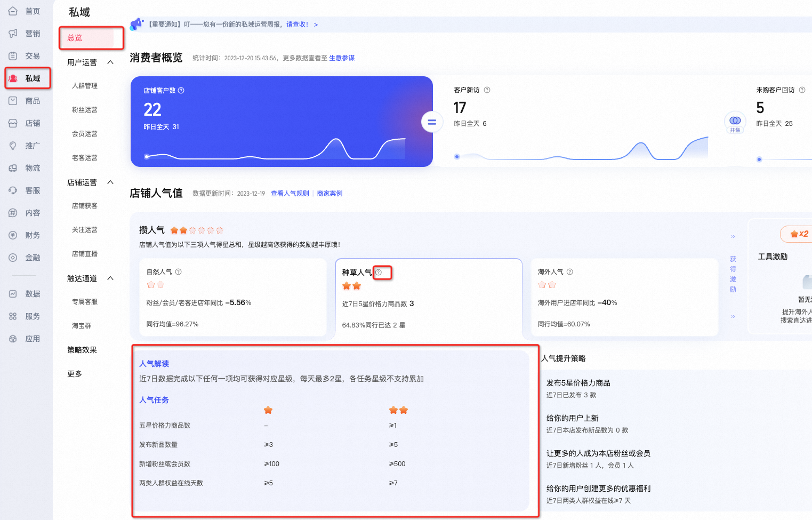This screenshot has width=812, height=520.
Task: Click the lower double-chevron below 获得激励
Action: 733,316
